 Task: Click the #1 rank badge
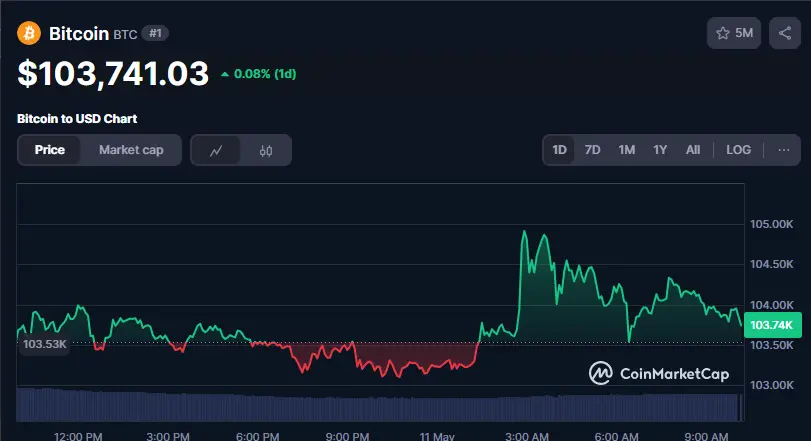pyautogui.click(x=155, y=34)
